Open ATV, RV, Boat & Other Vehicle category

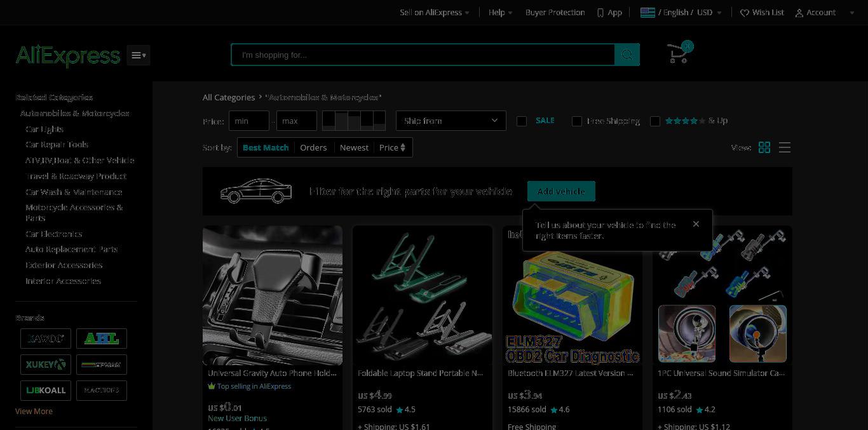click(x=80, y=160)
